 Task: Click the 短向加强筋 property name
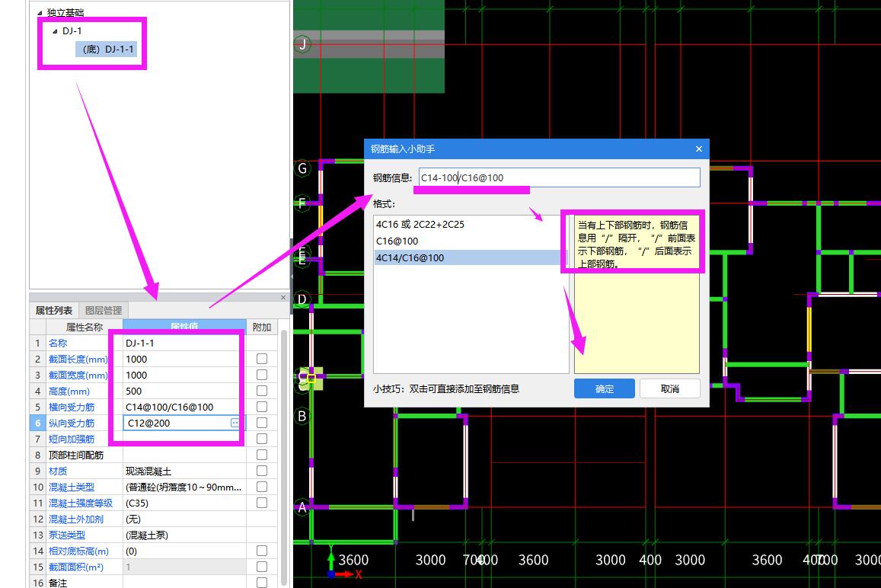[x=72, y=439]
